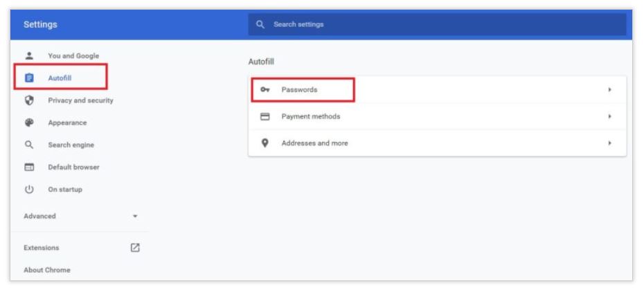Go to Appearance settings section
Screen dimensions: 644x288
tap(67, 123)
